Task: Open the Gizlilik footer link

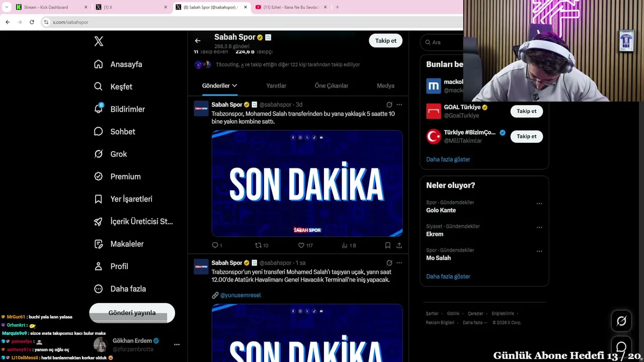Action: tap(453, 314)
